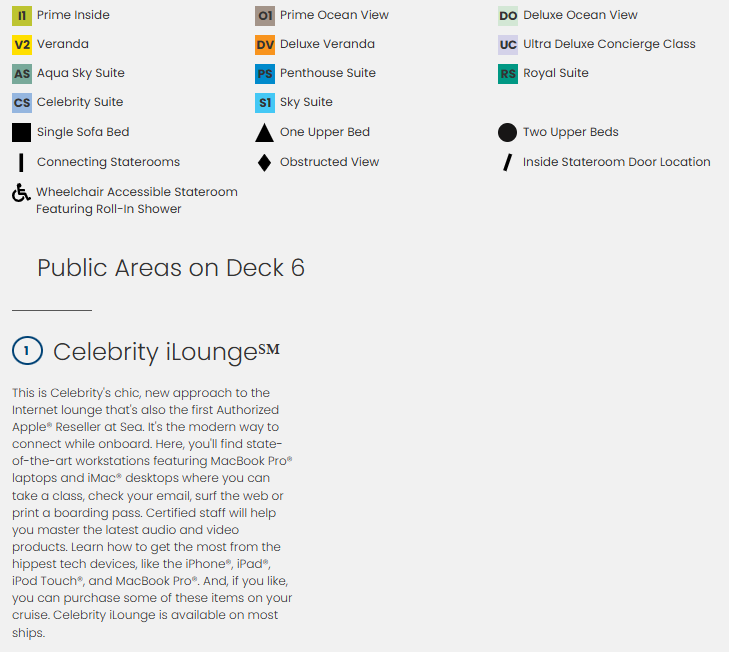Click the wheelchair accessible stateroom icon
729x652 pixels.
(21, 193)
